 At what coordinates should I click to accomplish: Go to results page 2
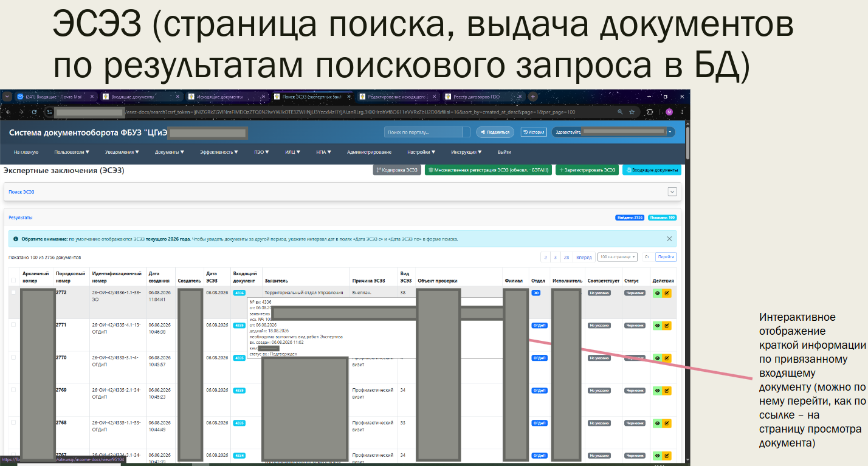[546, 257]
